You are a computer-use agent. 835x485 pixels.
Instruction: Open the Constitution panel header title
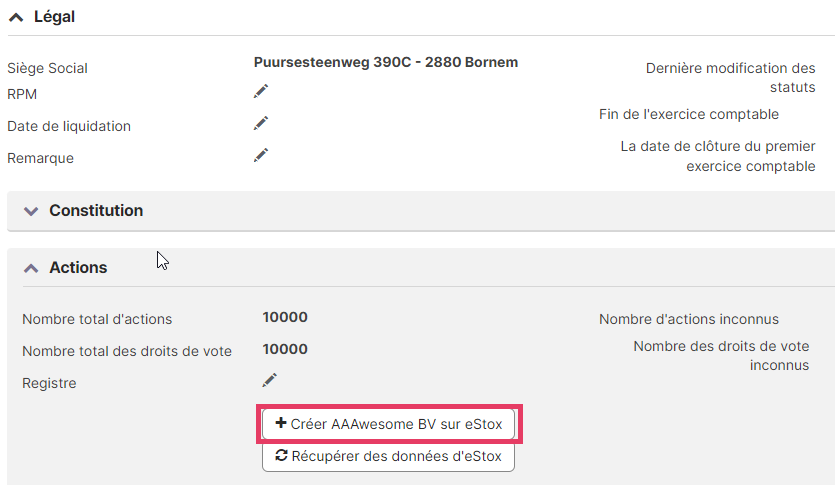pyautogui.click(x=96, y=210)
